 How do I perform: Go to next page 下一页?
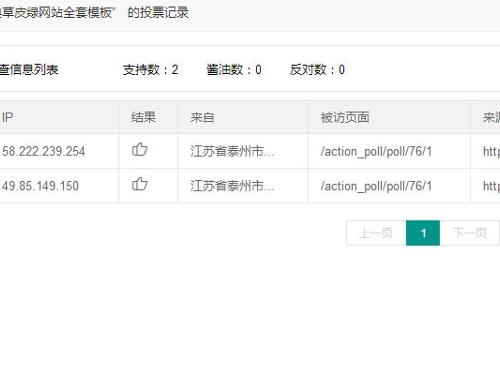click(470, 233)
